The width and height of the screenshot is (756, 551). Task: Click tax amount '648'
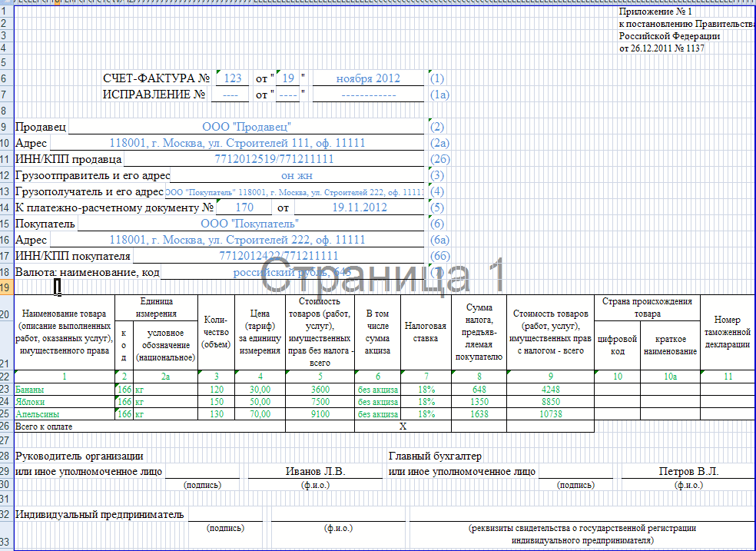(479, 389)
